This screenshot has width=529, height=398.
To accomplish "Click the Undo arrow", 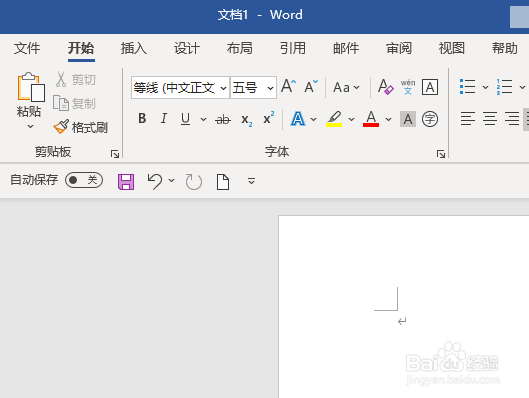I will (x=155, y=181).
